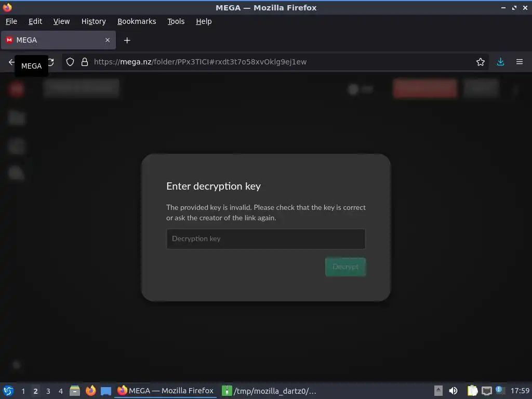Launch Firefox from taskbar launcher

click(x=90, y=391)
